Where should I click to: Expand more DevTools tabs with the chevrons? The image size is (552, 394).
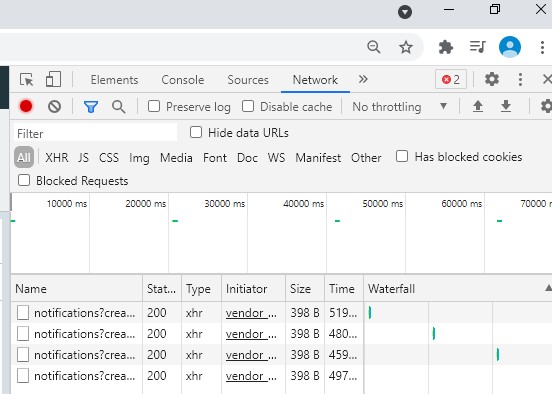363,79
